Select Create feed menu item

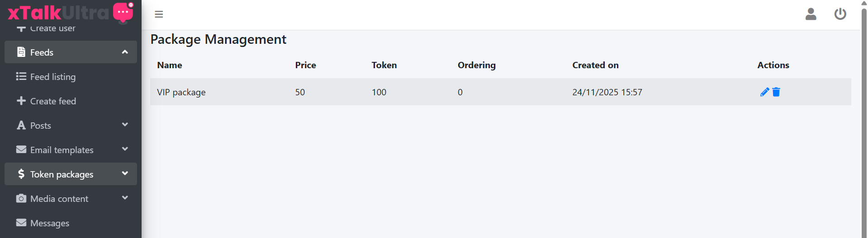coord(53,101)
